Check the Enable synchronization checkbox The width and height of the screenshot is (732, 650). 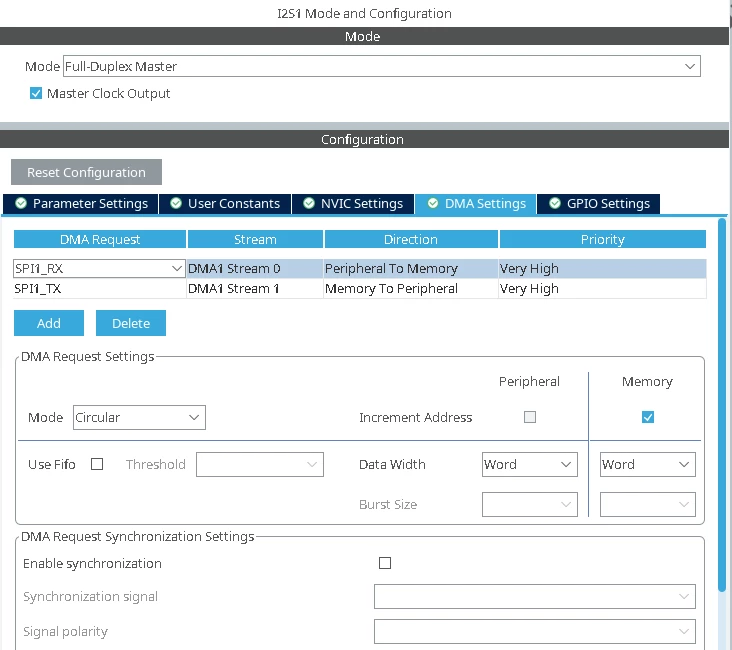pyautogui.click(x=385, y=563)
